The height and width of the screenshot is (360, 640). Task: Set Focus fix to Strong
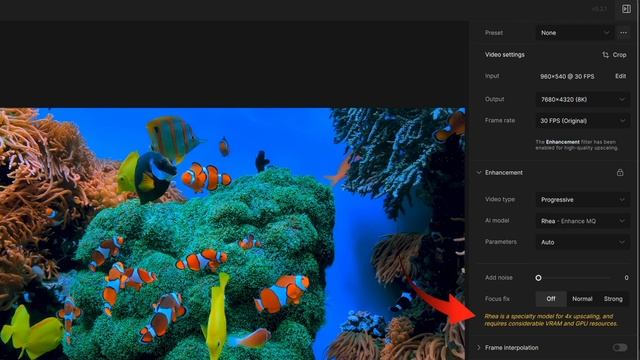(x=613, y=299)
